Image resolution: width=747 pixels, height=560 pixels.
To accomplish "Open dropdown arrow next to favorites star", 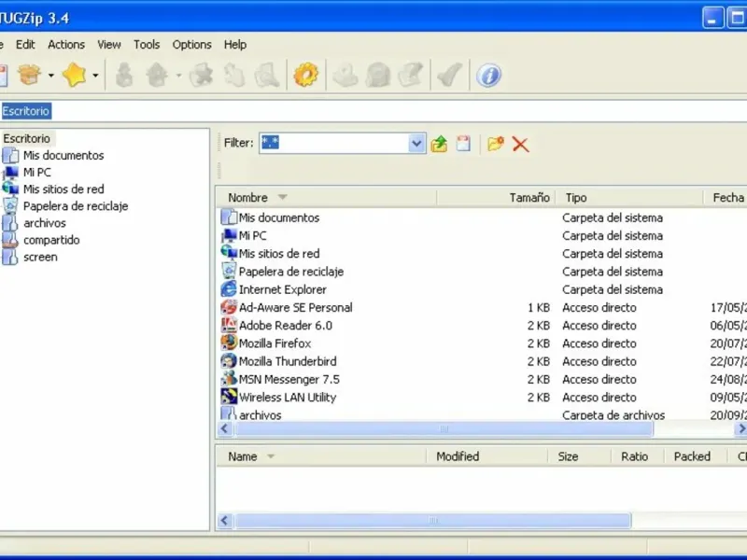I will (95, 77).
